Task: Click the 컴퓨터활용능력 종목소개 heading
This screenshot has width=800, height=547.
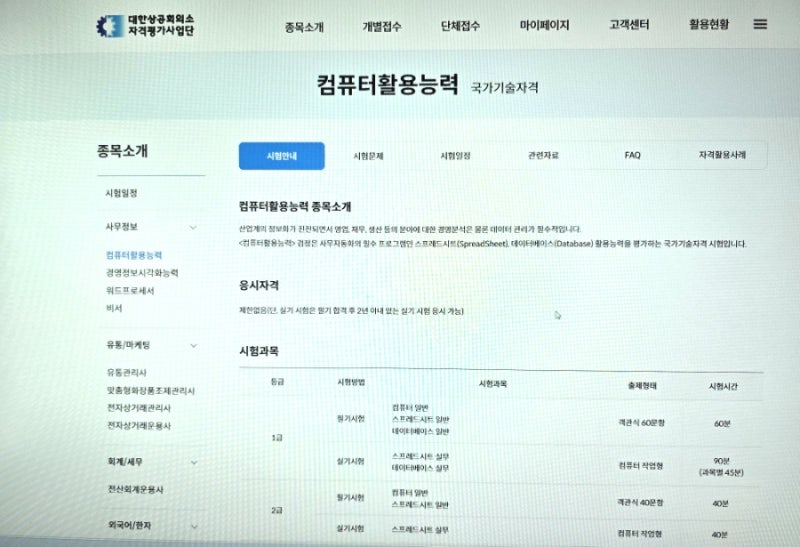Action: [295, 207]
